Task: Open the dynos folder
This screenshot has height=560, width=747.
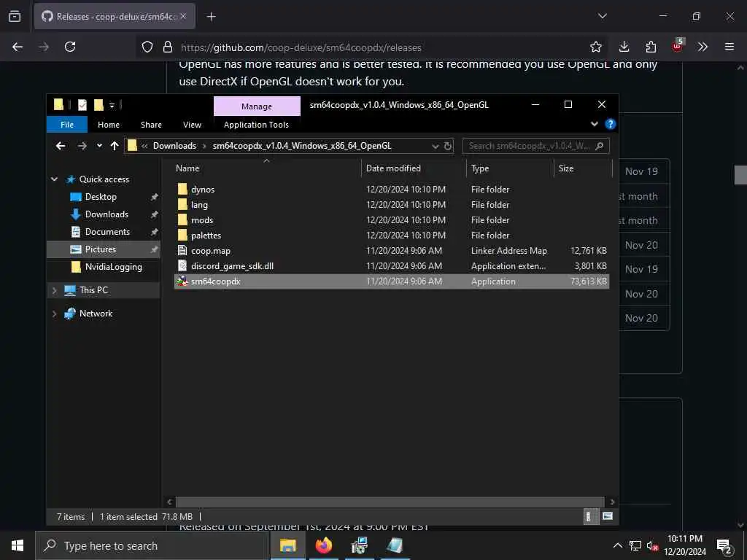Action: 203,190
